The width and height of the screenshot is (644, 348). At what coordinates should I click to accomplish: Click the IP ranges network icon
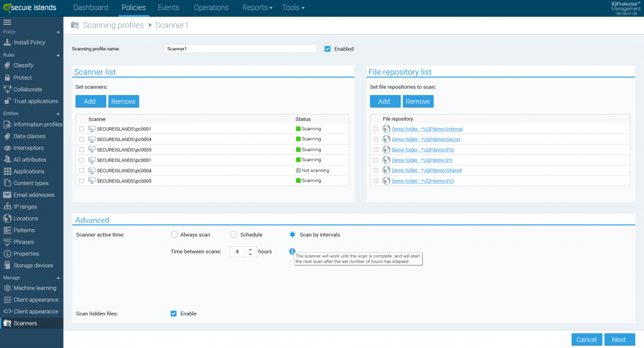(7, 206)
